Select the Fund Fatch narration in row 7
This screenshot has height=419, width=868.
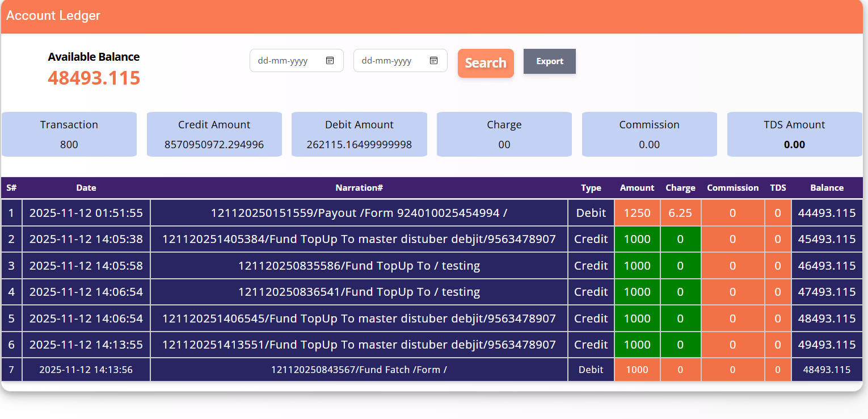point(359,370)
